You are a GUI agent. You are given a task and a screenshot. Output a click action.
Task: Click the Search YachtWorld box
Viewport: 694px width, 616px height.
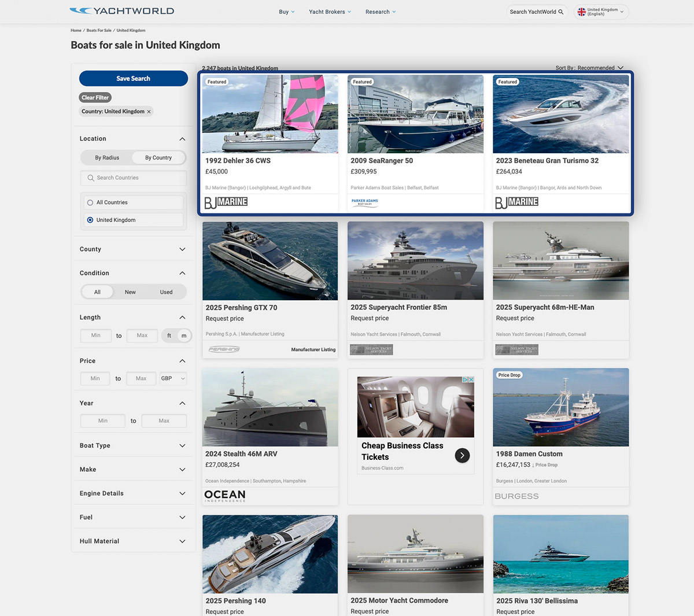coord(536,12)
